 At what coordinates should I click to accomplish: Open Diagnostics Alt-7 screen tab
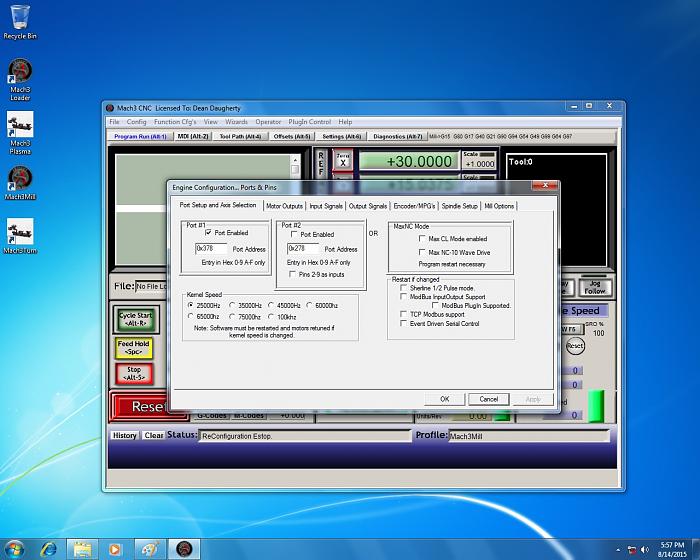(x=397, y=136)
